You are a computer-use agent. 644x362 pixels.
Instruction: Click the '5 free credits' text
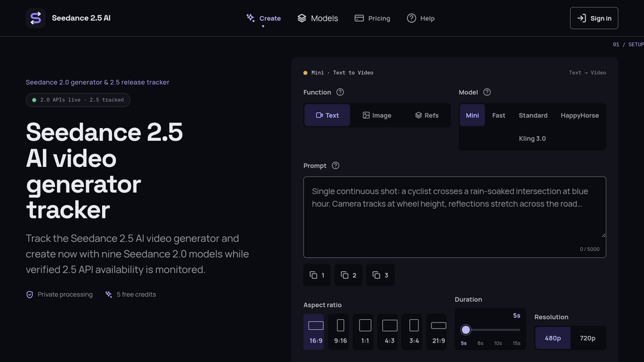136,294
